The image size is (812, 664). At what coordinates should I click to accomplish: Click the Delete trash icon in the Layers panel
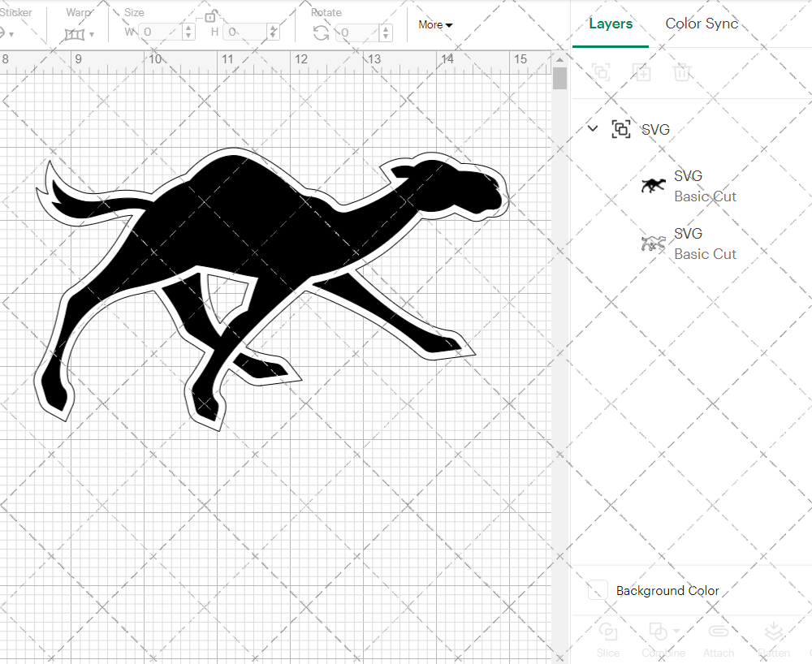pyautogui.click(x=682, y=72)
